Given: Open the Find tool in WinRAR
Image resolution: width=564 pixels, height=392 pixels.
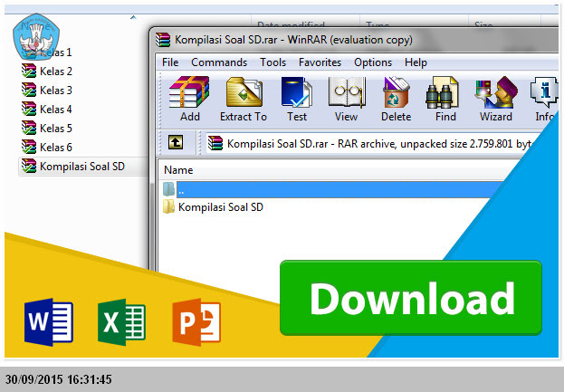Looking at the screenshot, I should point(442,92).
